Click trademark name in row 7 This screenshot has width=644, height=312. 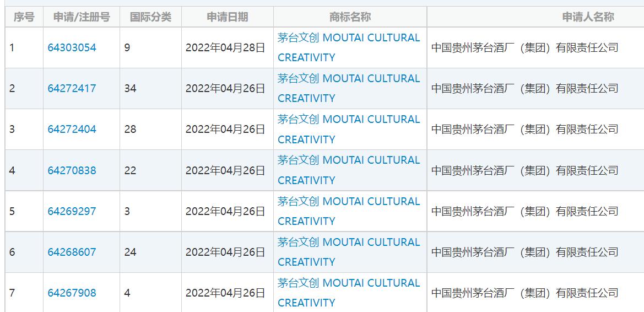(348, 283)
